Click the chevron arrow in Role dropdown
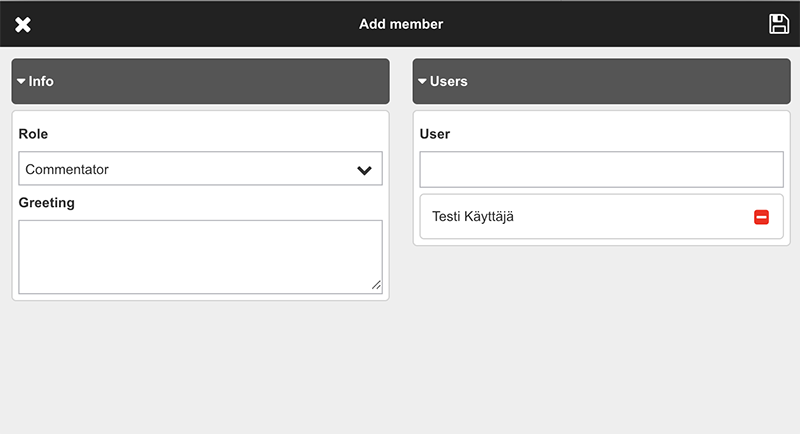This screenshot has height=434, width=800. (x=364, y=170)
